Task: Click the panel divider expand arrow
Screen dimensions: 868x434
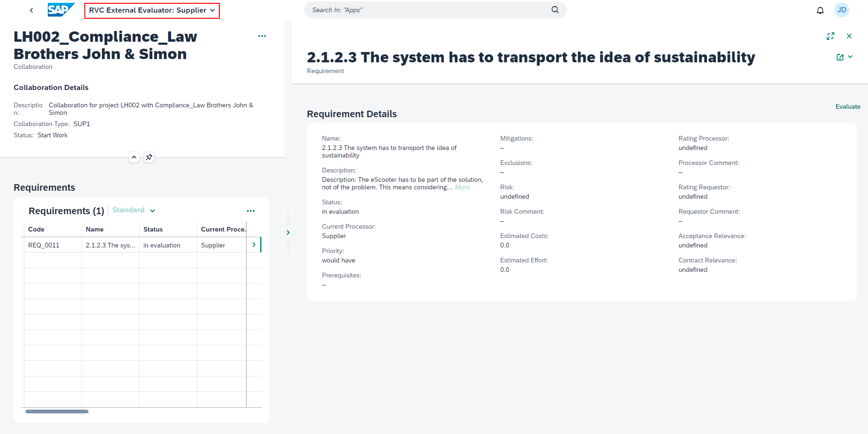Action: [x=288, y=232]
